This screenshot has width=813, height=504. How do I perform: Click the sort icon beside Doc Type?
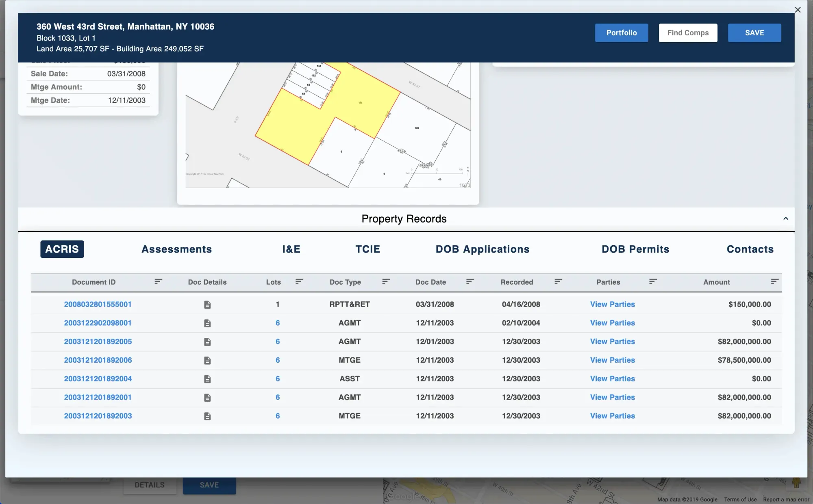click(x=386, y=281)
